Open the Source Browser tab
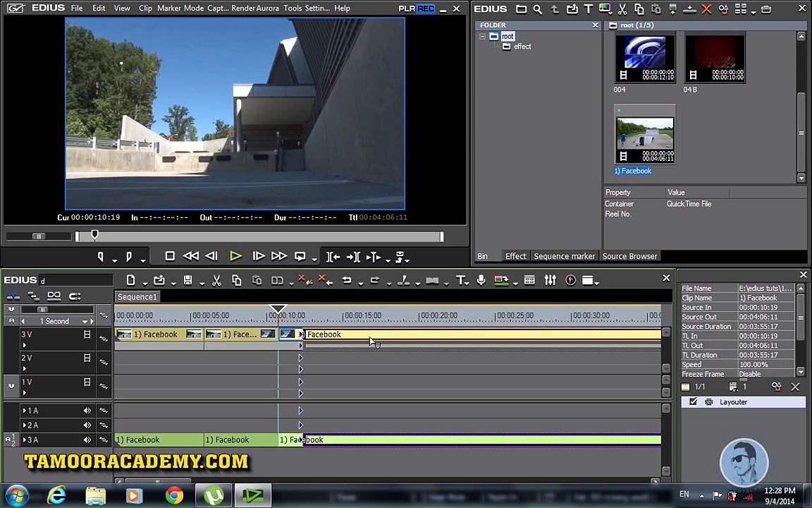Screen dimensions: 812x508 coord(629,256)
